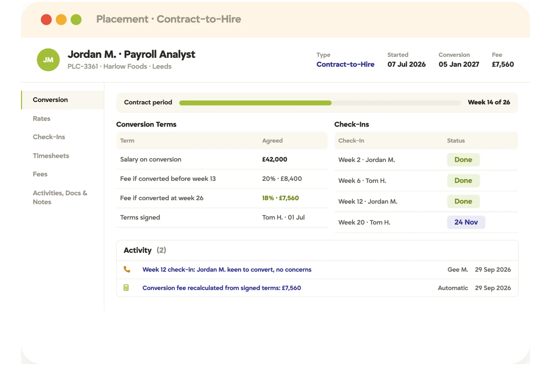Click the "07 Jul 2026" start date

[x=406, y=64]
